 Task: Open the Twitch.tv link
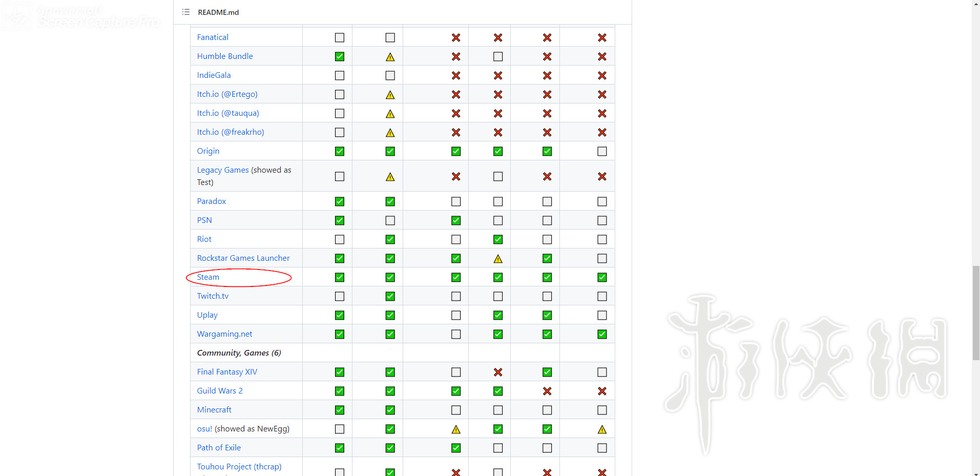(x=213, y=296)
